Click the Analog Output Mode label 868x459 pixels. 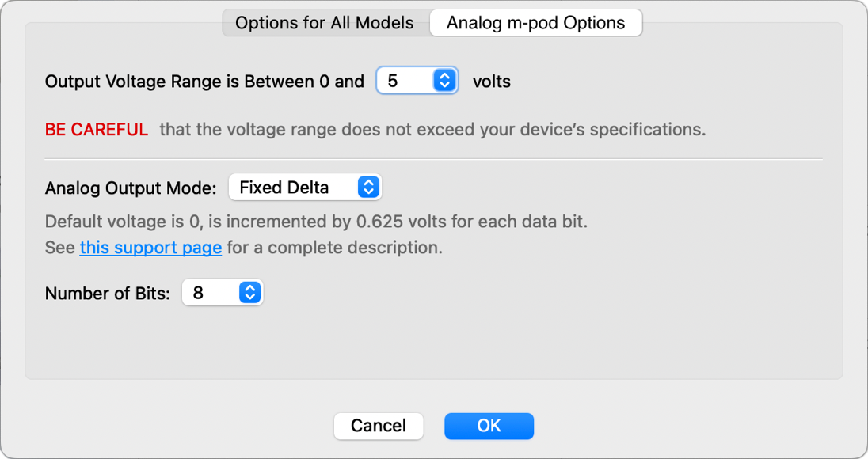130,187
